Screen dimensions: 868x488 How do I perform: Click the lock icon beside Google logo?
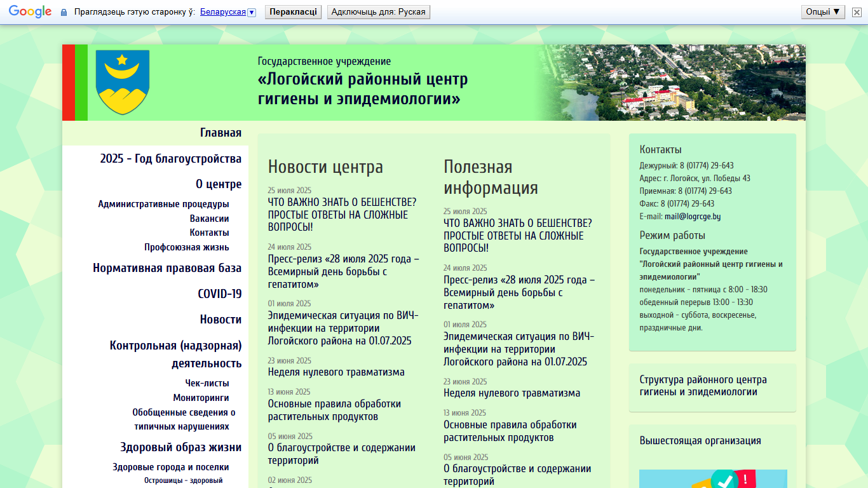pos(64,12)
